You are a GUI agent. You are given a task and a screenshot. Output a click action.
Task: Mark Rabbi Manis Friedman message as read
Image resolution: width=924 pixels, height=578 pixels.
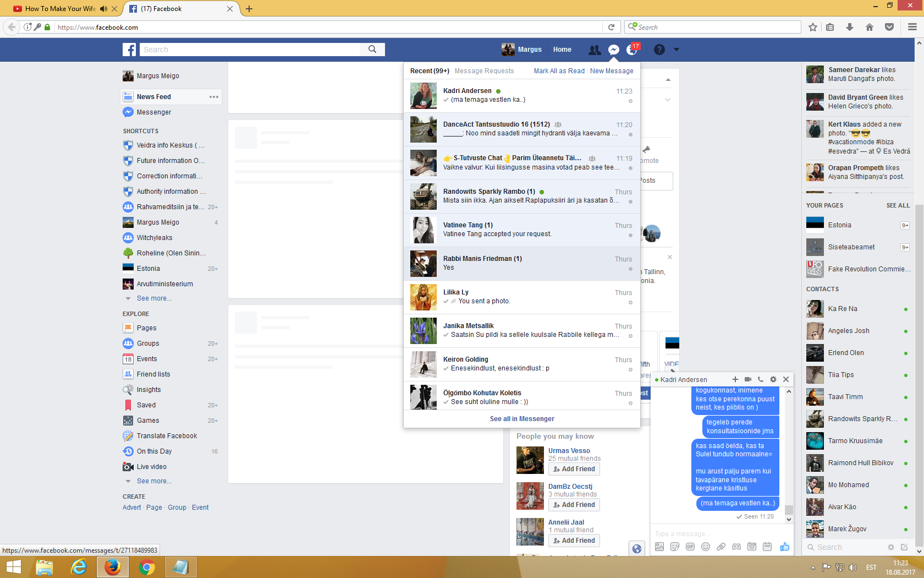630,269
